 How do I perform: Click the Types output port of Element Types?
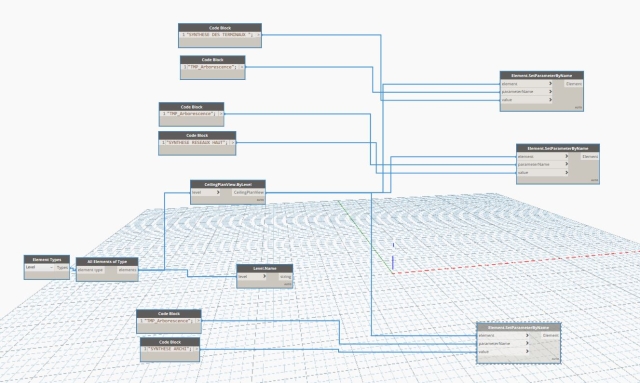point(62,267)
